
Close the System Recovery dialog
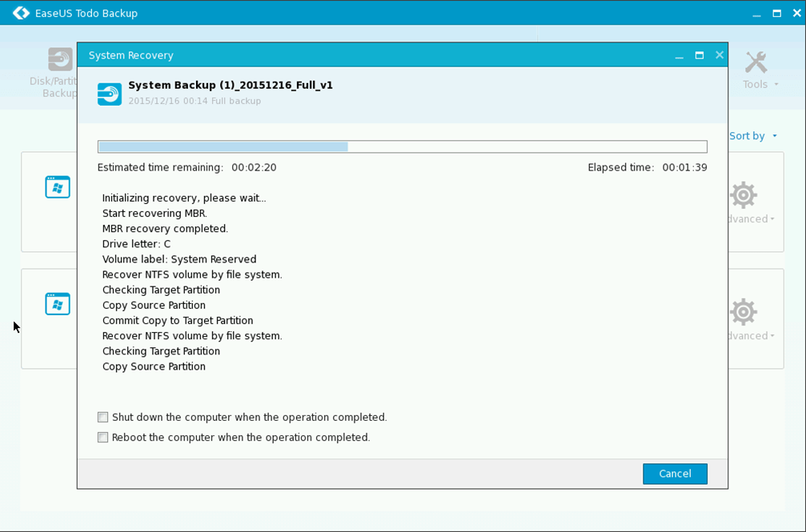pos(720,54)
